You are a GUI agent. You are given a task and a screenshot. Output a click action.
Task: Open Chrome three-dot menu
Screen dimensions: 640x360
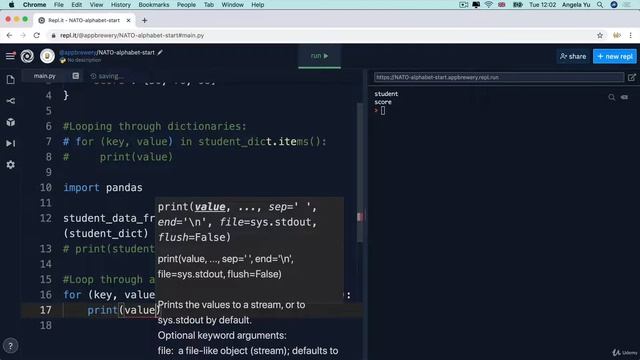631,36
